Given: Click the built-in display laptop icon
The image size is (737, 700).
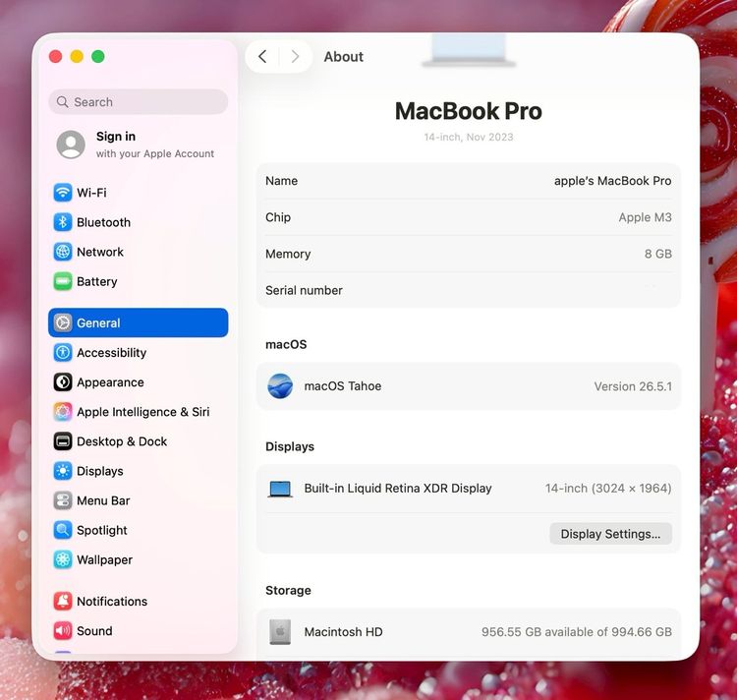Looking at the screenshot, I should [280, 489].
